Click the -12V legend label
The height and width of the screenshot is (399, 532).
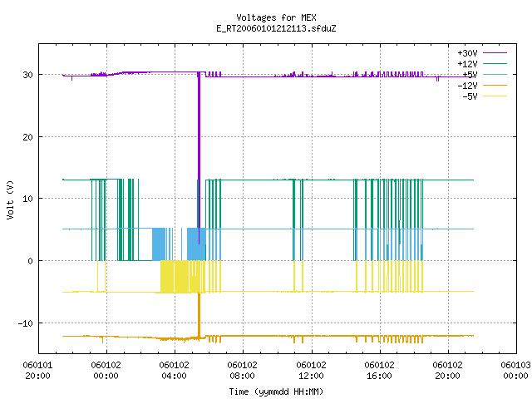coord(467,86)
